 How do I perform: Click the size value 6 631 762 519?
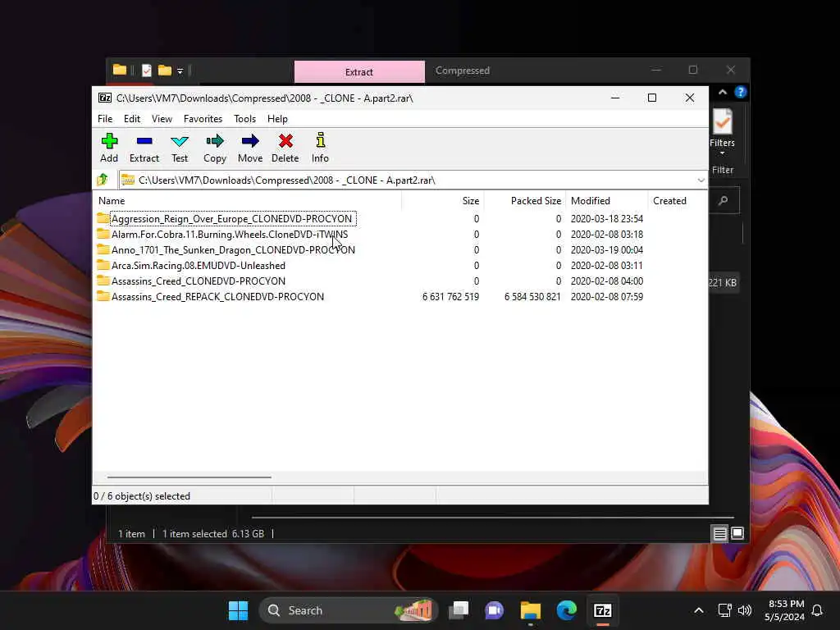(450, 296)
